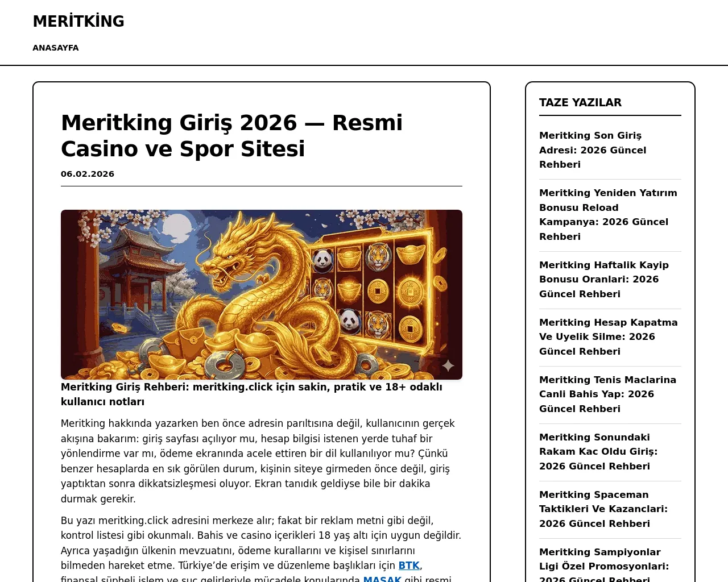Open 'Meritking Haftalik Kayip Bonusu Oranlari' post
This screenshot has width=728, height=582.
pyautogui.click(x=604, y=280)
